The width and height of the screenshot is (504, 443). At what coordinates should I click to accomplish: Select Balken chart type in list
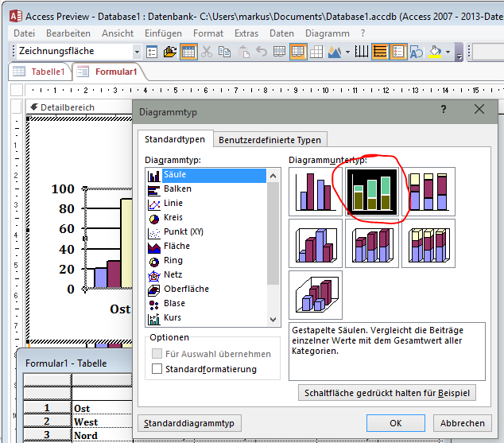point(176,189)
